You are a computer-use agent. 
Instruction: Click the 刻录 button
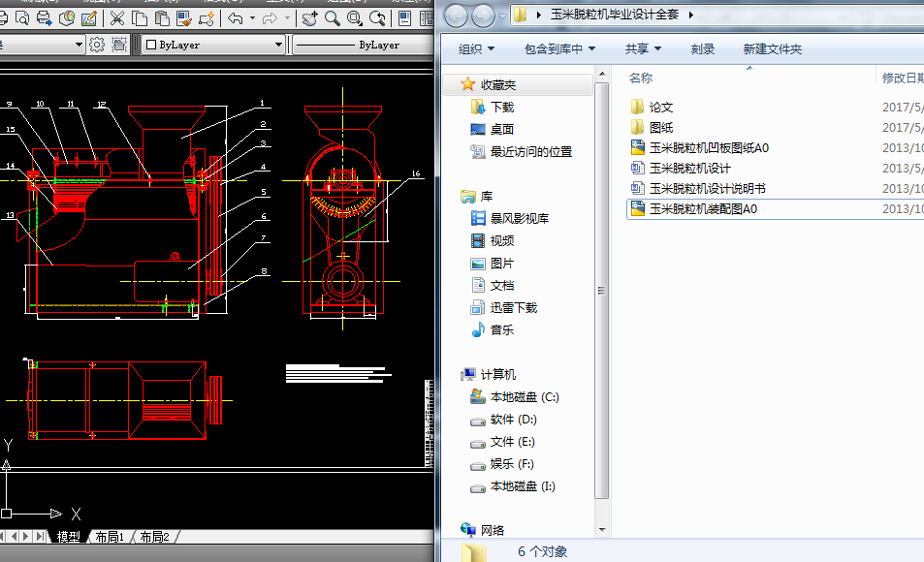pos(702,48)
